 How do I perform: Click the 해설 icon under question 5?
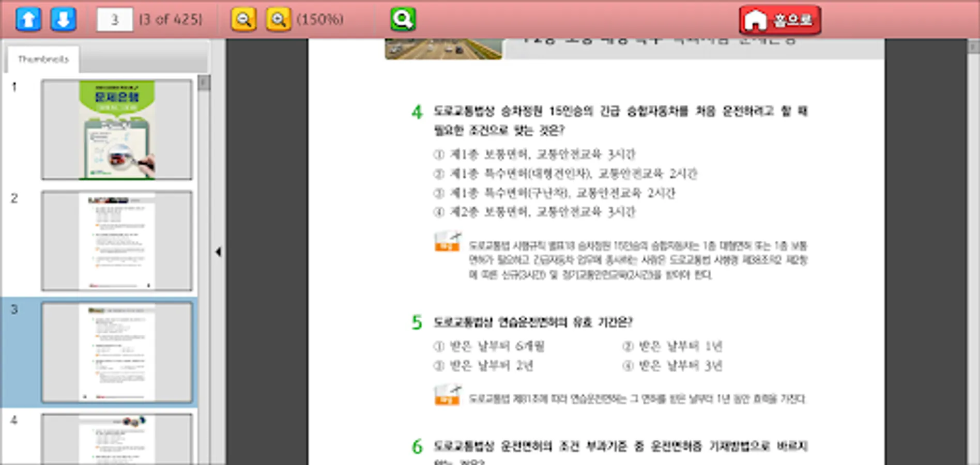coord(448,395)
